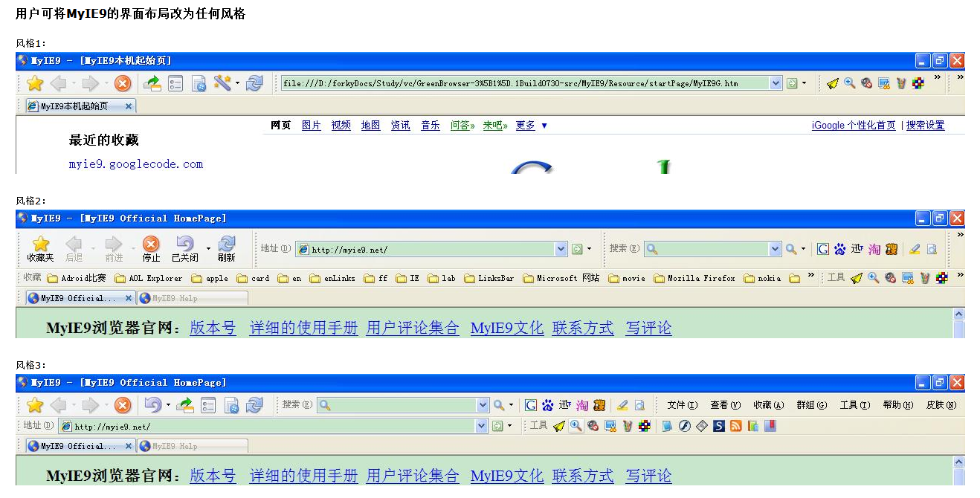
Task: Click the back arrow in 风格1 toolbar
Action: coord(58,83)
